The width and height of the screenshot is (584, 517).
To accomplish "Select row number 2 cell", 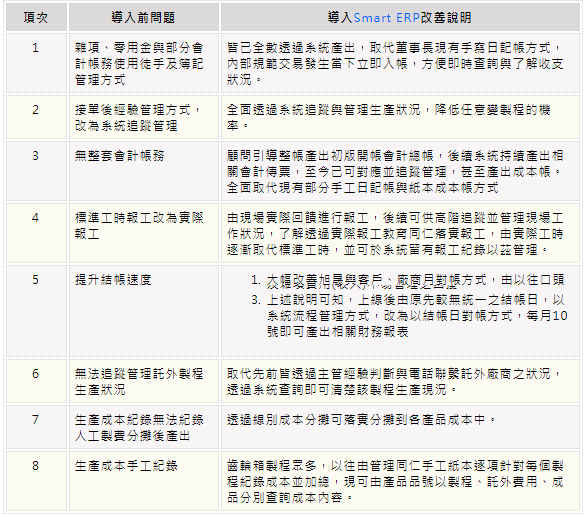I will tap(36, 117).
